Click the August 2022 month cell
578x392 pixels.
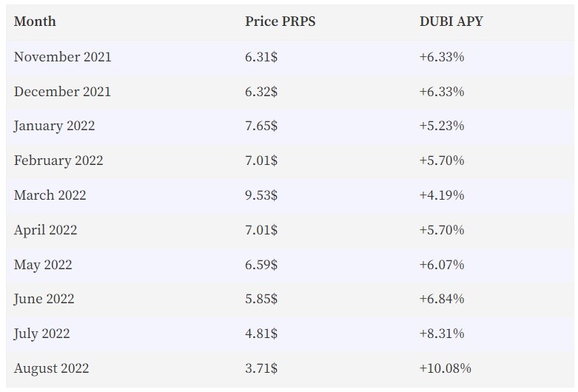point(52,368)
